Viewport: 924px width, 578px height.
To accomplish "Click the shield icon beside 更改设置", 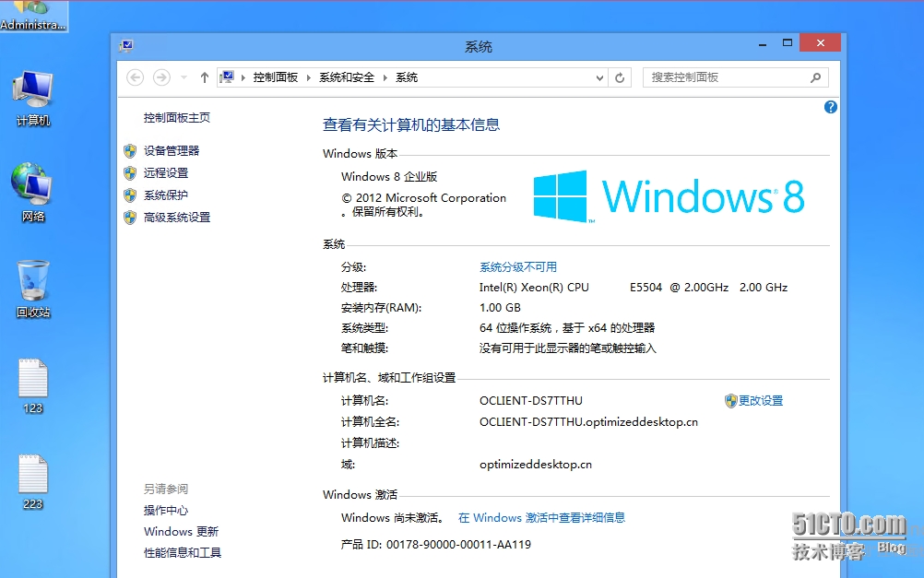I will tap(730, 401).
